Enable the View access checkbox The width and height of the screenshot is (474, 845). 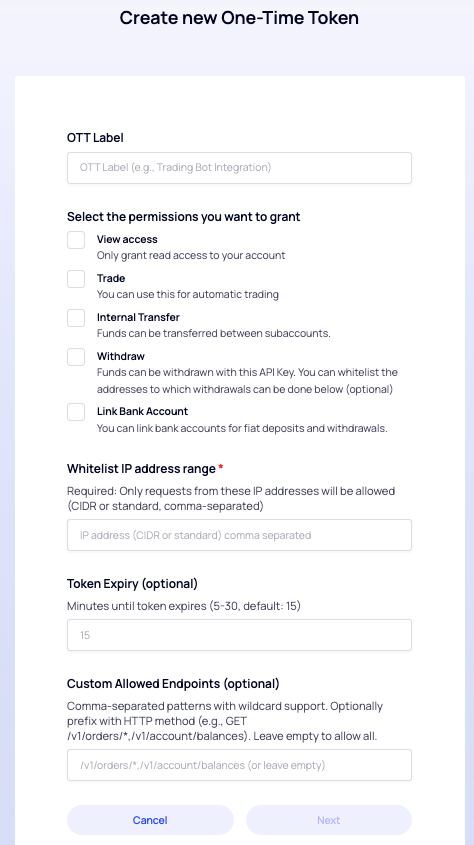point(76,240)
